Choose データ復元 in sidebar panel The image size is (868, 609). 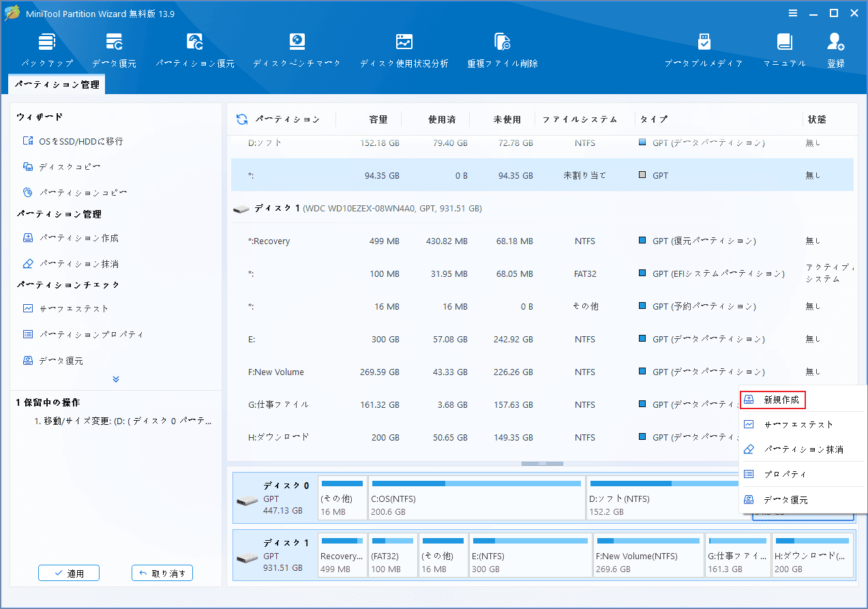coord(53,361)
